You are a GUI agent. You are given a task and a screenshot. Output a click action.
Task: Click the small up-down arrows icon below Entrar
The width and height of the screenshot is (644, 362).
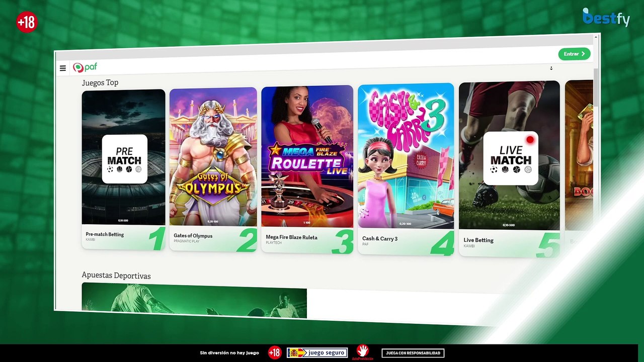(x=551, y=68)
